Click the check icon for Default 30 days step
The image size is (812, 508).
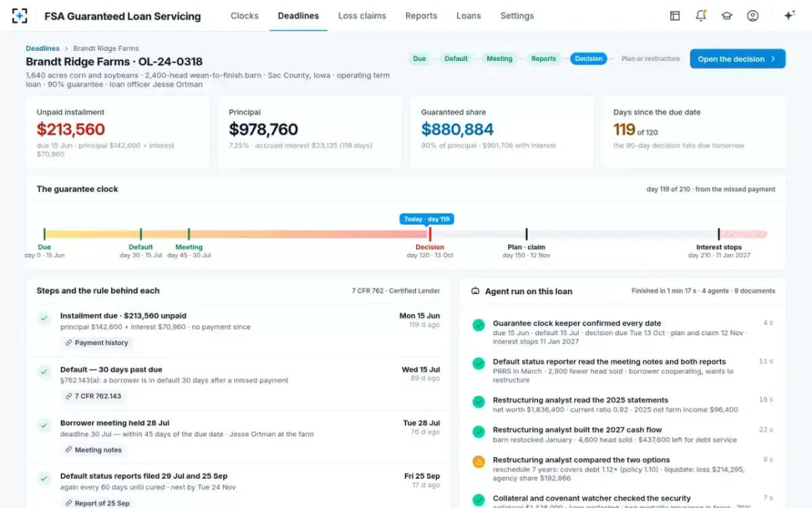[44, 371]
